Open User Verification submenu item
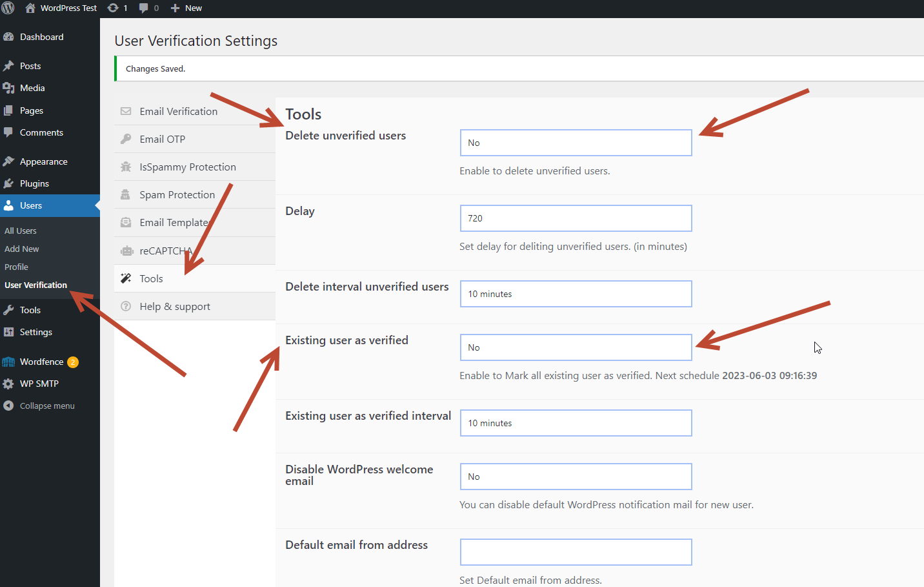The image size is (924, 587). click(x=35, y=285)
